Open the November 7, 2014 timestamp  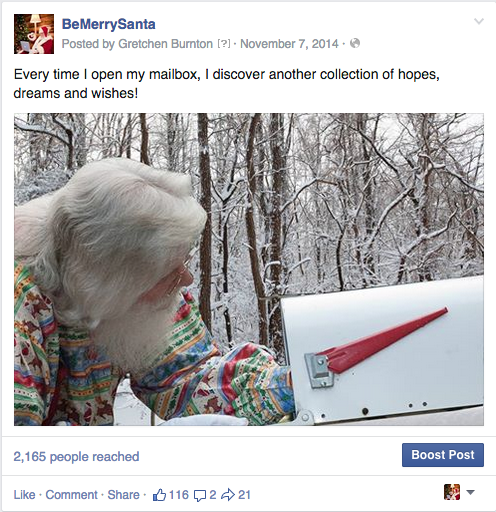coord(289,44)
